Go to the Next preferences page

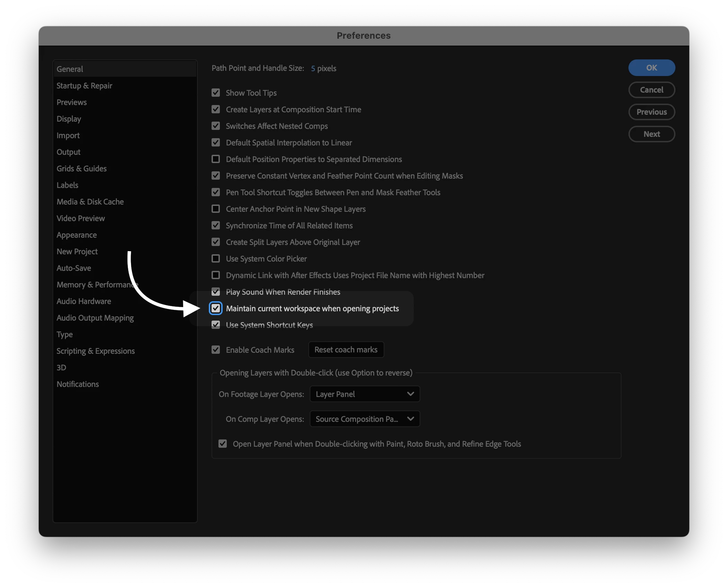point(651,134)
